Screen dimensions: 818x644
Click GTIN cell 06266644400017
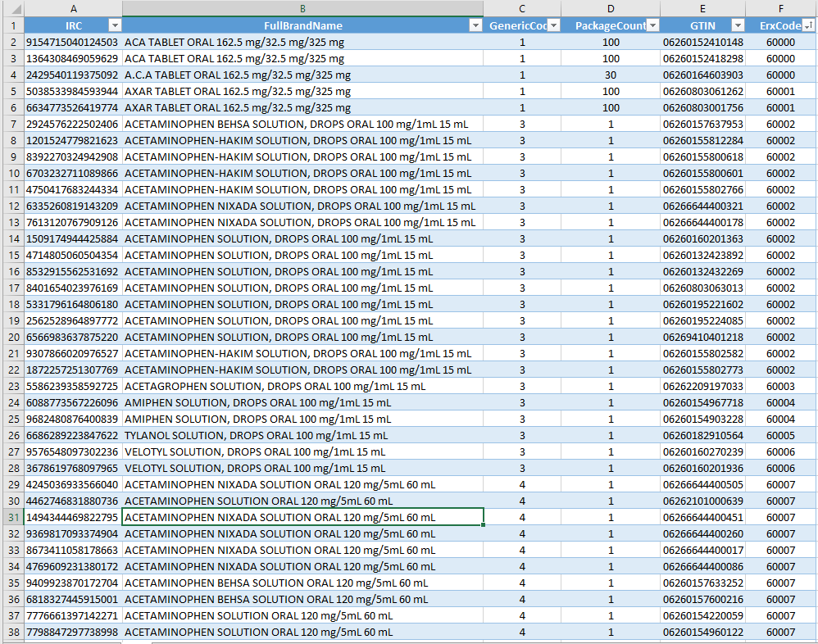click(x=702, y=550)
